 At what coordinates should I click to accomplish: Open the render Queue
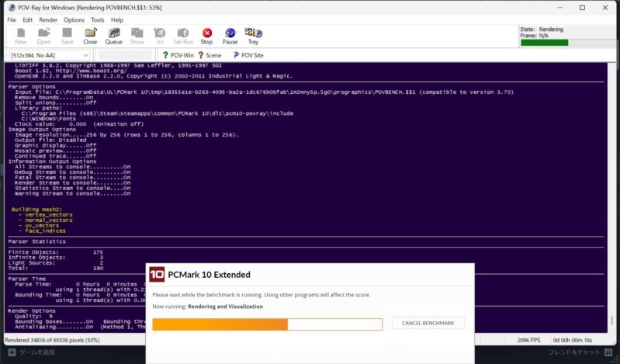[x=113, y=36]
